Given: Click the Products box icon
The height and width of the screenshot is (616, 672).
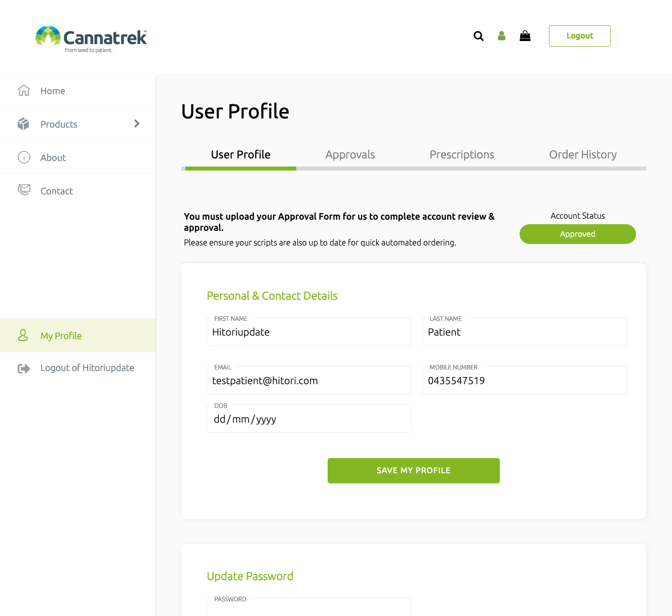Looking at the screenshot, I should point(24,124).
